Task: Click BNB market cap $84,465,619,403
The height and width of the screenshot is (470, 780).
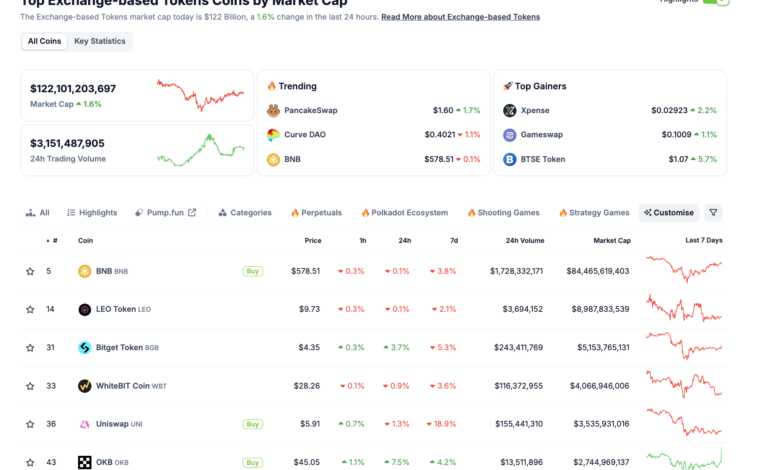Action: click(597, 271)
